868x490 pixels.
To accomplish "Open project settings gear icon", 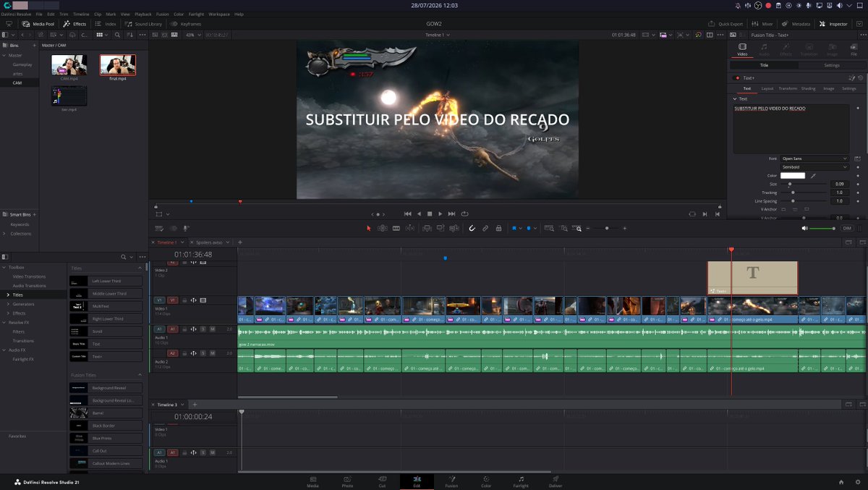I will 858,482.
